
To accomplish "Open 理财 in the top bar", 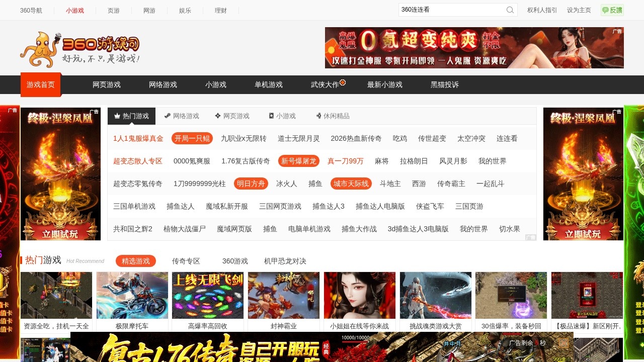I will [x=220, y=11].
